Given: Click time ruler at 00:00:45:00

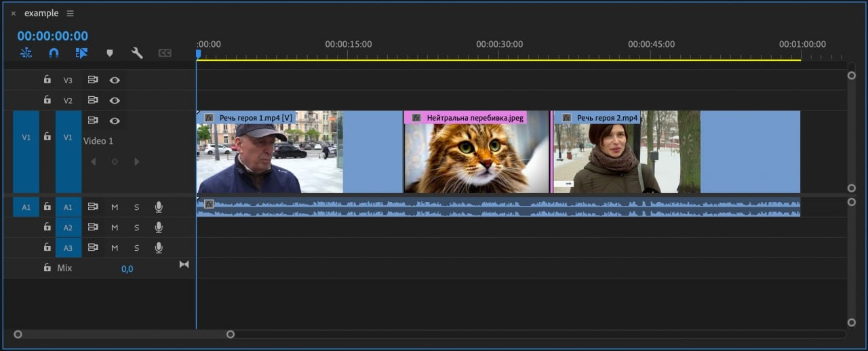Looking at the screenshot, I should [x=652, y=44].
